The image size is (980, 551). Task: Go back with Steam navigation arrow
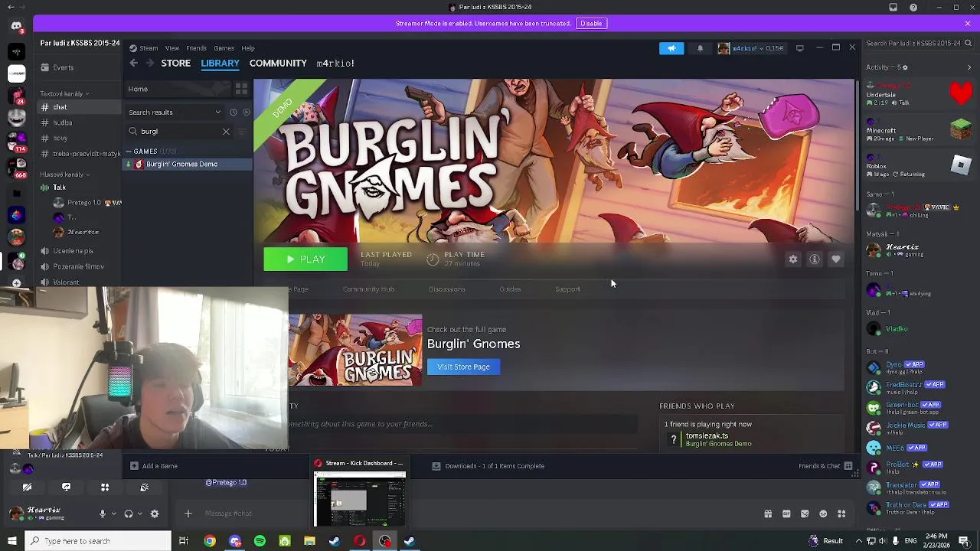133,64
